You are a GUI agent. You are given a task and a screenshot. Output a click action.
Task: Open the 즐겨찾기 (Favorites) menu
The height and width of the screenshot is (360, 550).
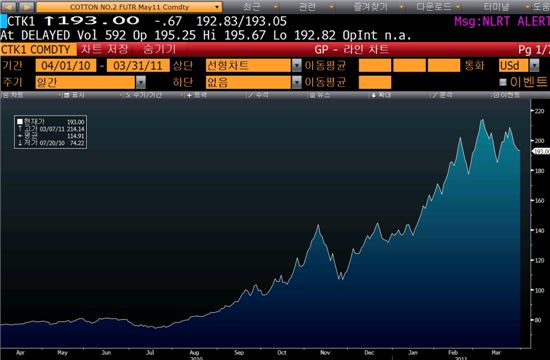pyautogui.click(x=370, y=7)
